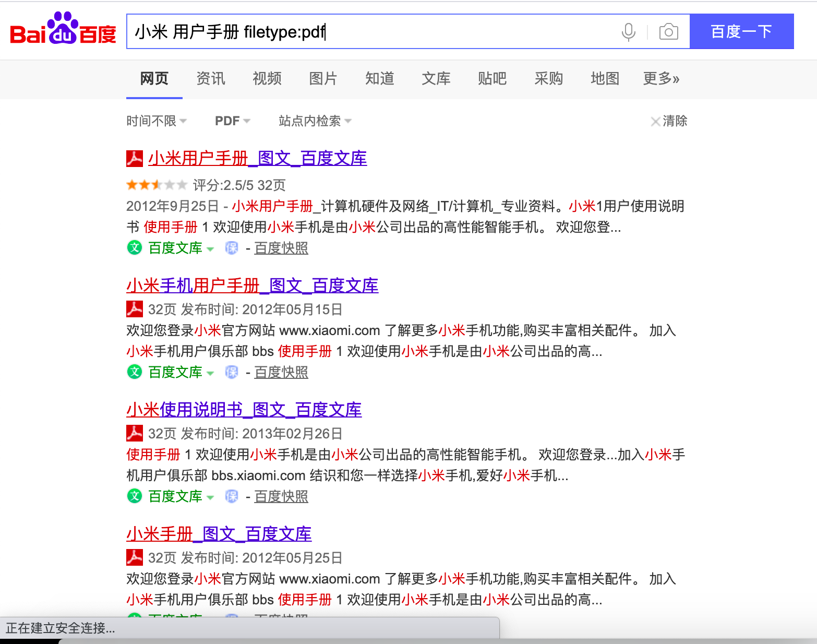
Task: Expand 百度文库 source arrow under first result
Action: tap(210, 249)
